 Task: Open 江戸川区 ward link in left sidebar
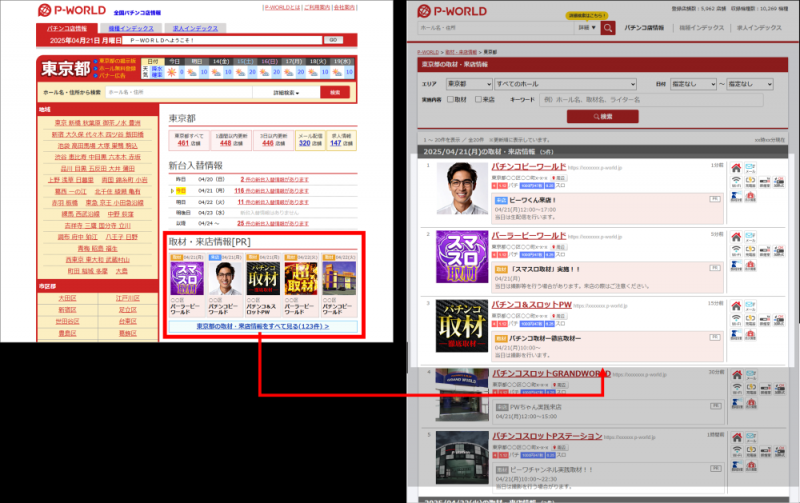click(x=128, y=298)
